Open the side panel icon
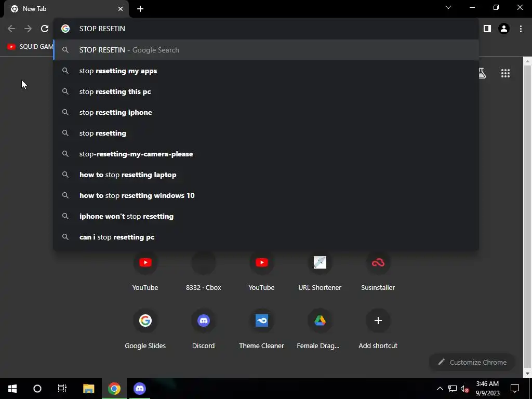 [487, 29]
